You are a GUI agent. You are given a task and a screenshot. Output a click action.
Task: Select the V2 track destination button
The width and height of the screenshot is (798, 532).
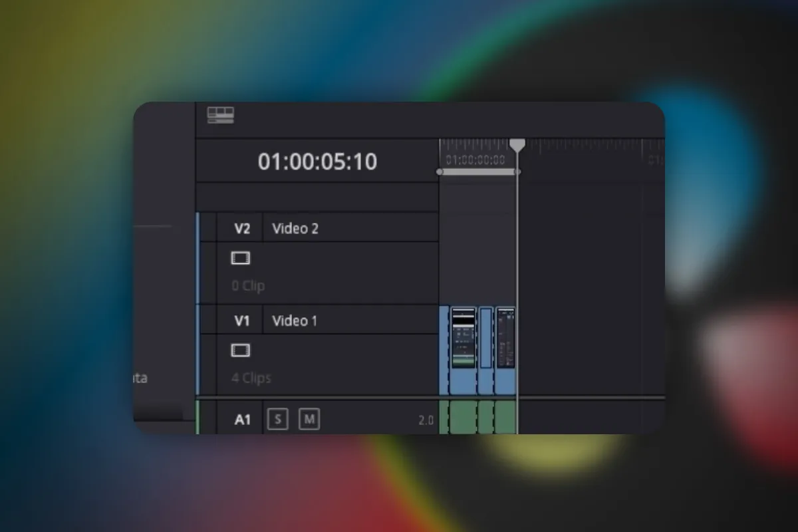click(x=241, y=228)
